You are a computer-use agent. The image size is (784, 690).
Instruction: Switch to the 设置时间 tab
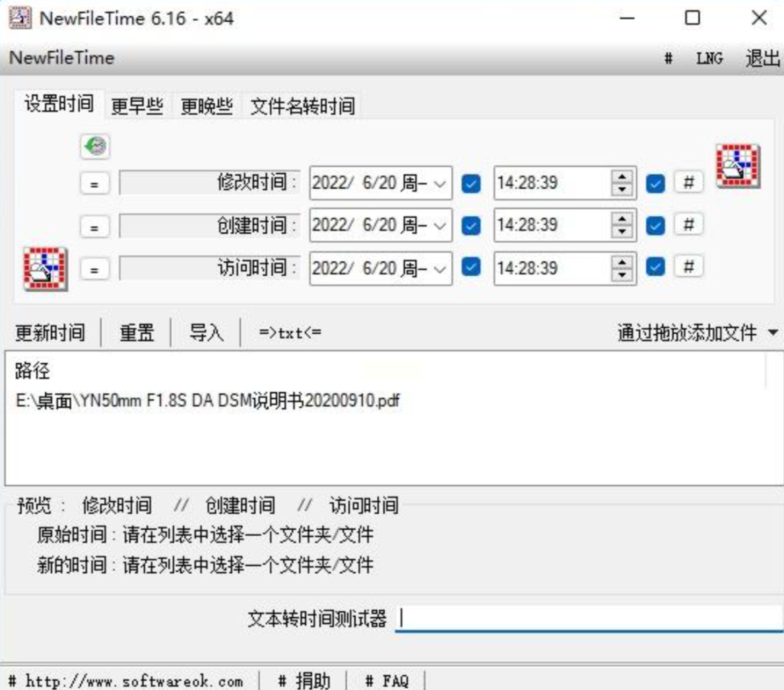pyautogui.click(x=59, y=104)
